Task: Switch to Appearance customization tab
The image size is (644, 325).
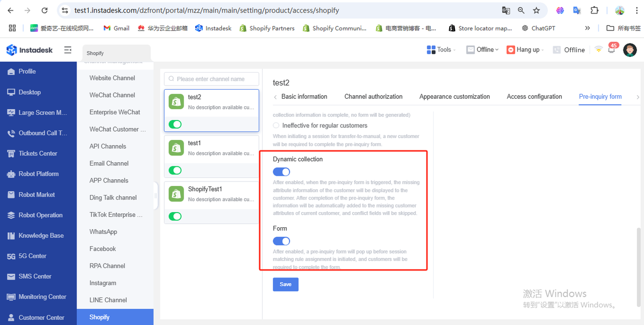Action: 454,97
